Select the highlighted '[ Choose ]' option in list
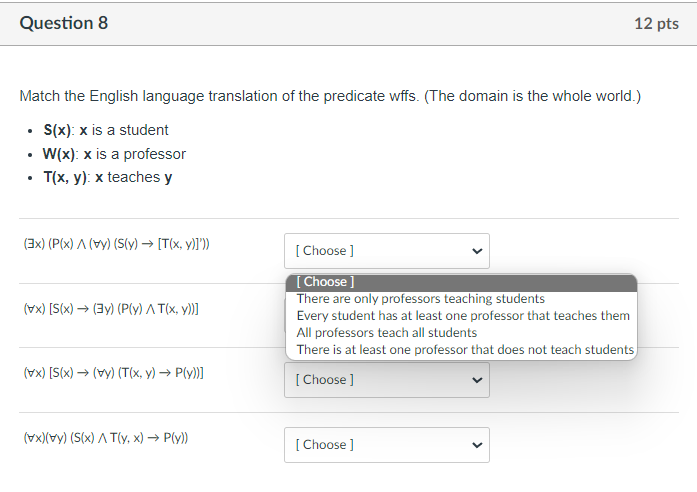The width and height of the screenshot is (697, 492). pos(461,282)
